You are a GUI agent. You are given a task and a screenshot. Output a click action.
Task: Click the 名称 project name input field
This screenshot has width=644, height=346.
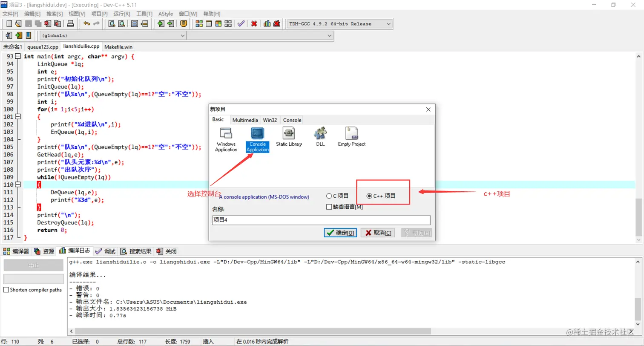tap(322, 220)
